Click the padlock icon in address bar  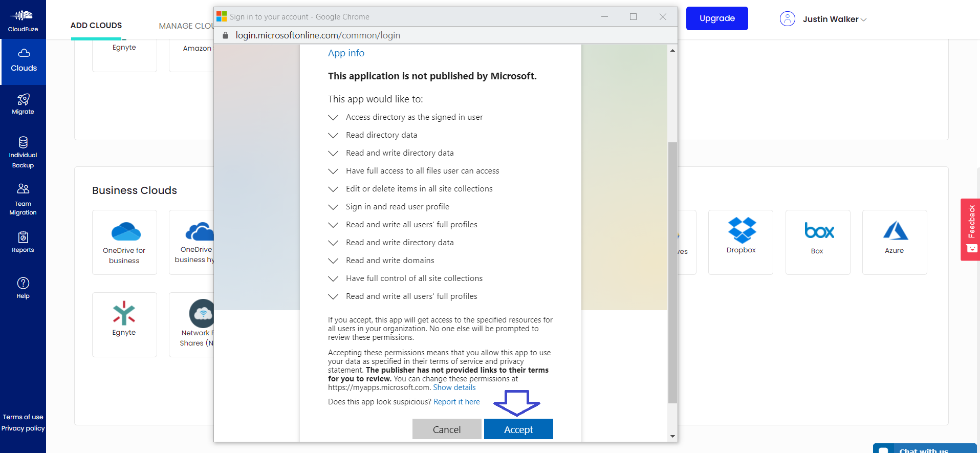pyautogui.click(x=225, y=35)
